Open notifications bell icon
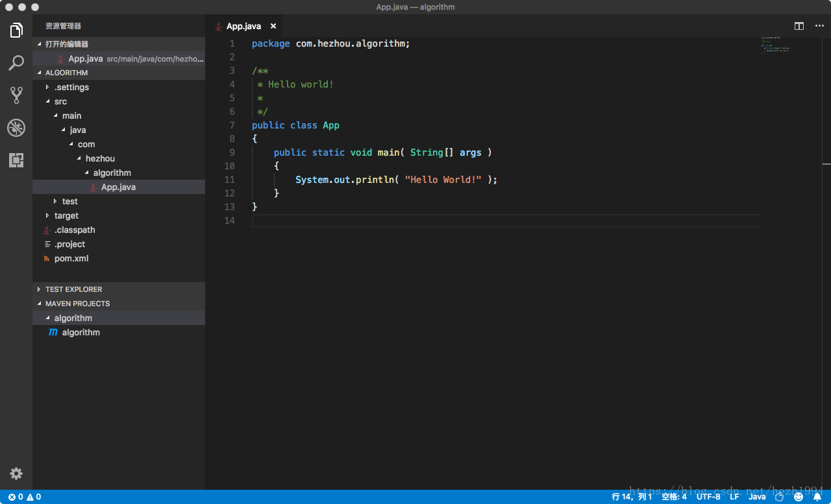831x504 pixels. 817,497
